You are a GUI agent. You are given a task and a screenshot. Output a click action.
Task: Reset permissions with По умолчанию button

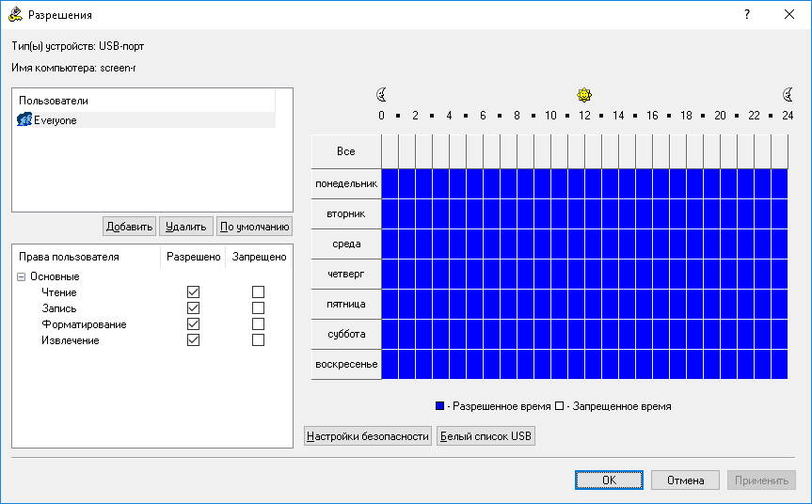click(x=254, y=227)
